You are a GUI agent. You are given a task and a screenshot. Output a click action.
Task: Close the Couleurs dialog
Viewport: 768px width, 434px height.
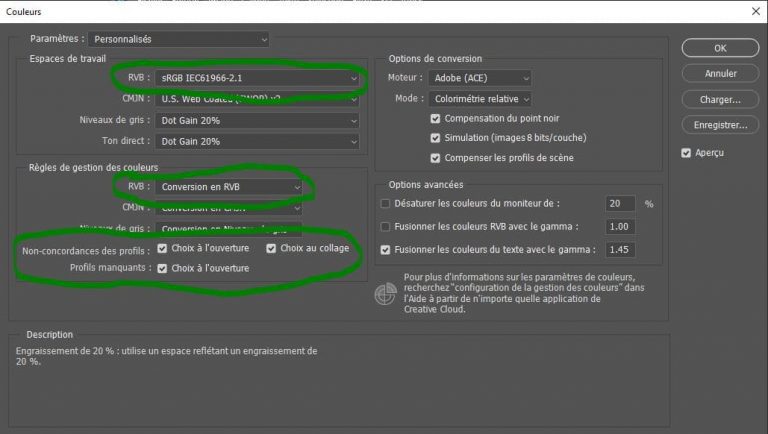756,11
